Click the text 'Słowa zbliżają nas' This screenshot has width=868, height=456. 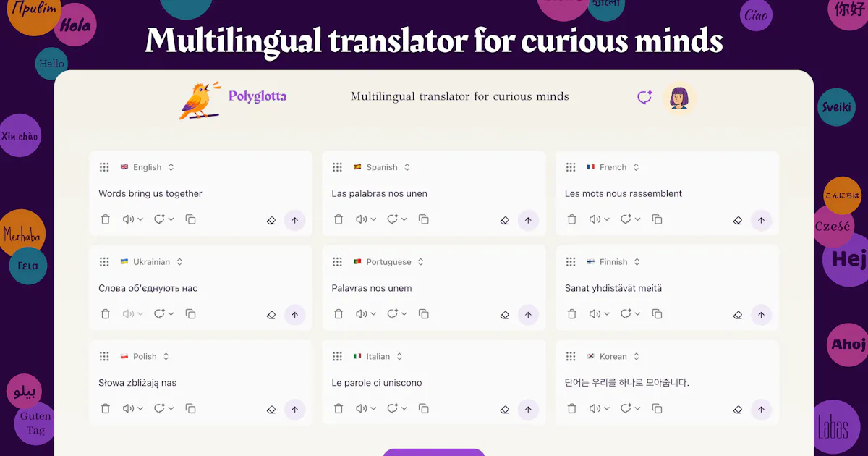click(x=137, y=384)
